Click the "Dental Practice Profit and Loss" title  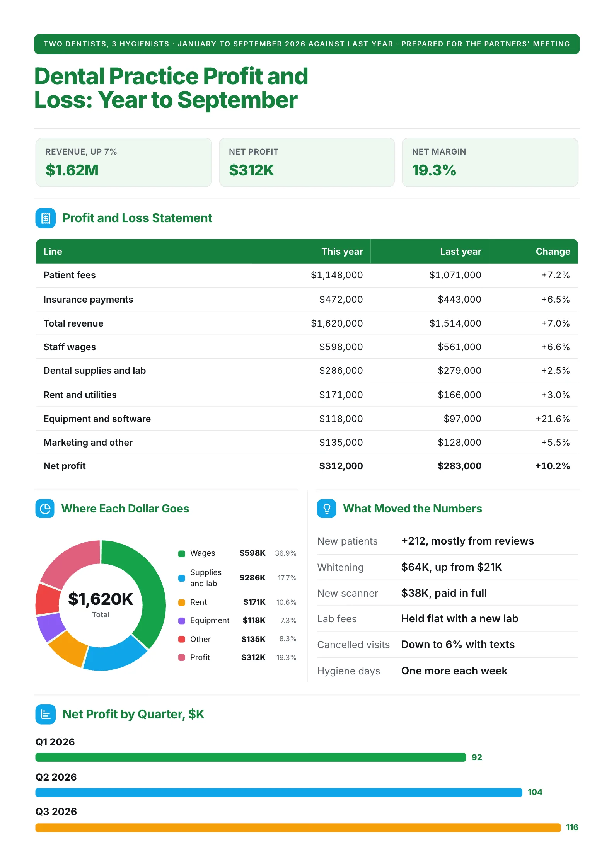171,88
